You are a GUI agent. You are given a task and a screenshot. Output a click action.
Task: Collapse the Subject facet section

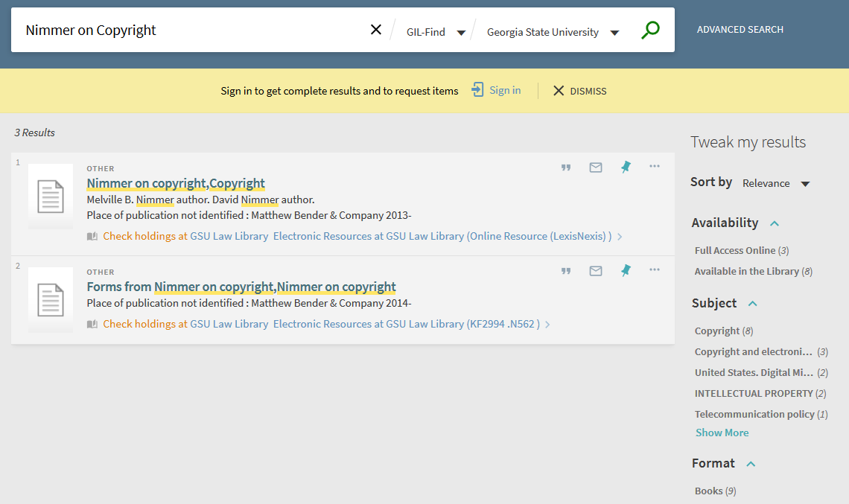click(x=753, y=304)
